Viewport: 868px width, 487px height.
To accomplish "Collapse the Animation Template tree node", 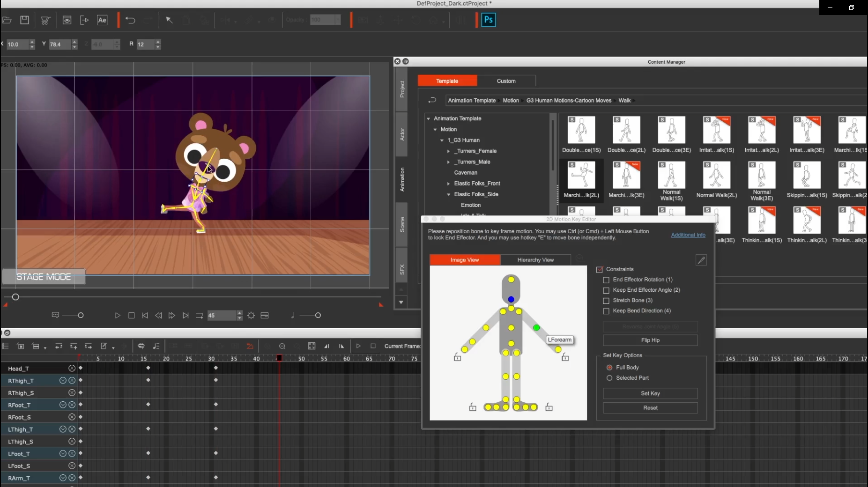I will click(428, 119).
